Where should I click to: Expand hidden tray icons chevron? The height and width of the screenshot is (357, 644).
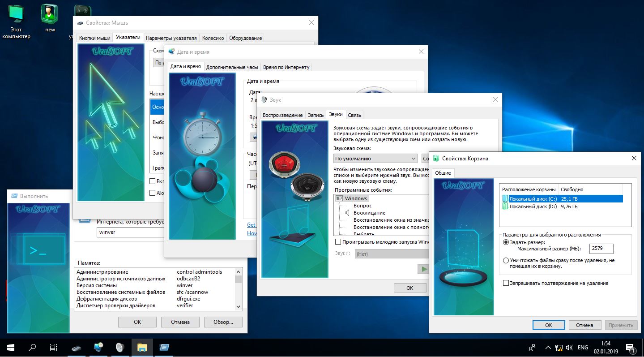coord(548,347)
